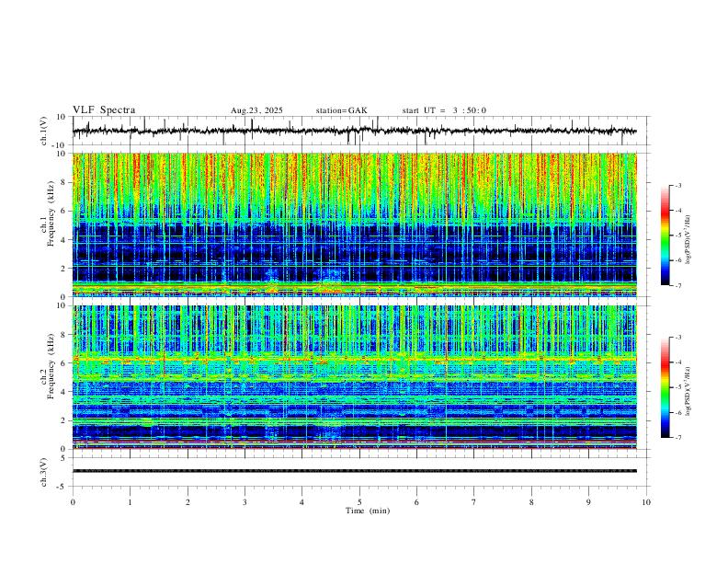Click time axis tick label "3" at the bottom
Viewport: 728px width, 563px height.
point(245,502)
